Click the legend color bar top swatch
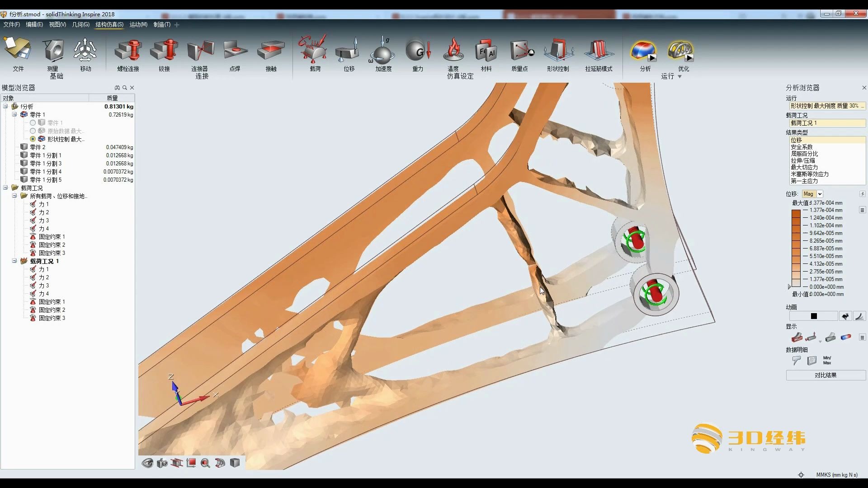The height and width of the screenshot is (488, 868). click(796, 214)
